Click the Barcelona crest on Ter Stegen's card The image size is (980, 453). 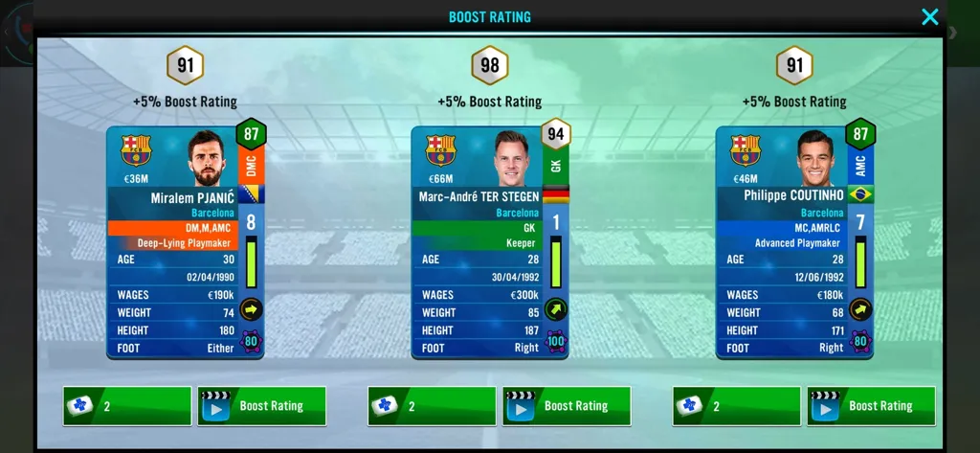440,150
